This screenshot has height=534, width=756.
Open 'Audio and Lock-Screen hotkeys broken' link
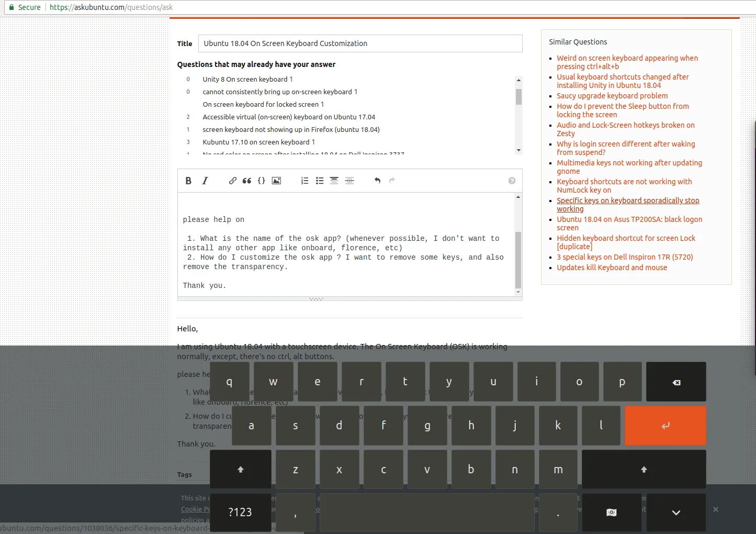(626, 129)
